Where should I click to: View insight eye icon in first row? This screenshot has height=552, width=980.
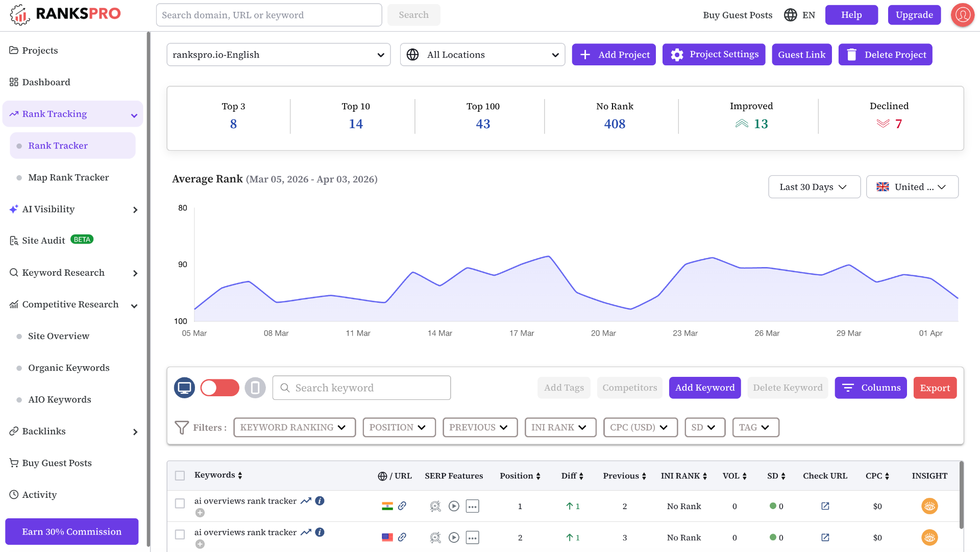pyautogui.click(x=929, y=506)
